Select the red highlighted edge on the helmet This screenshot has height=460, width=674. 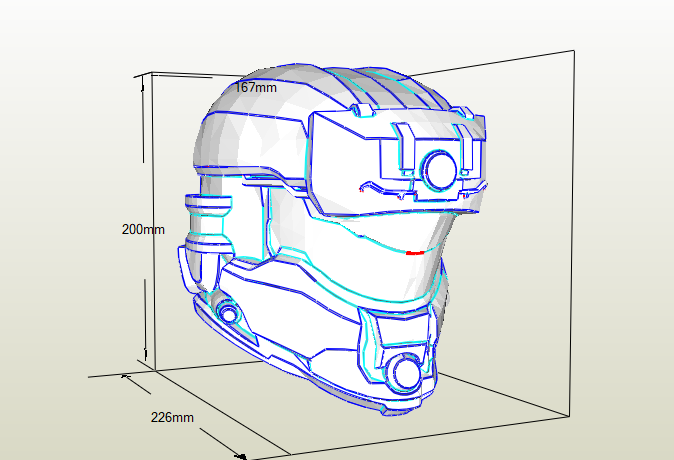[415, 253]
